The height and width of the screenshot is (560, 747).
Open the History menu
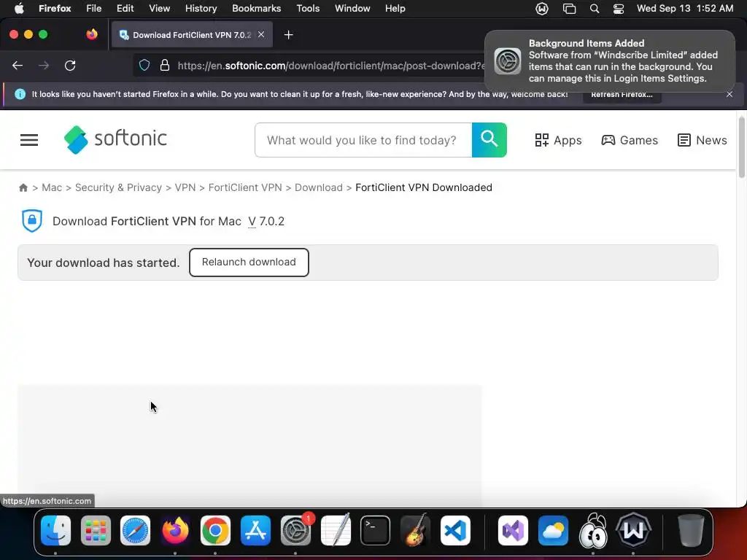(x=201, y=9)
